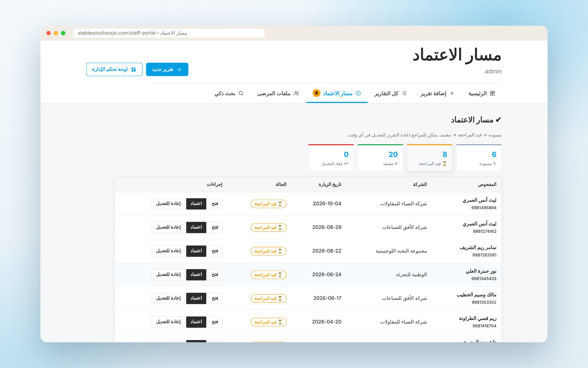Click the orange 8 badge on مسار الاعتماد tab

click(x=316, y=93)
